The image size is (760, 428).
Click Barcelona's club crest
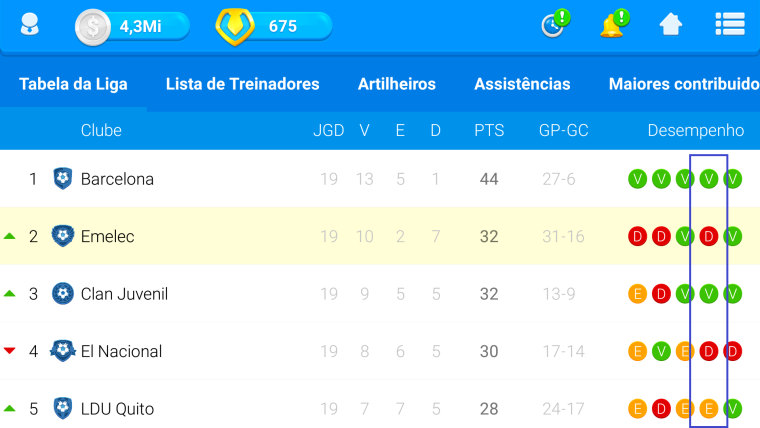click(x=63, y=179)
